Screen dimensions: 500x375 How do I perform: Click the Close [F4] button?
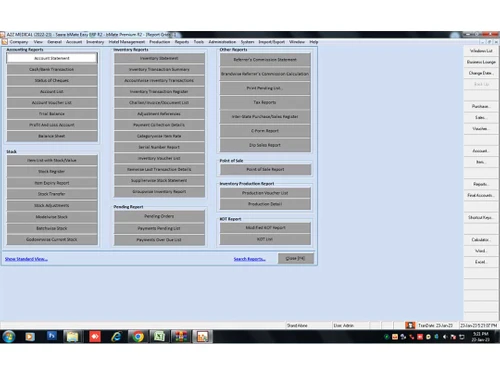click(x=296, y=258)
